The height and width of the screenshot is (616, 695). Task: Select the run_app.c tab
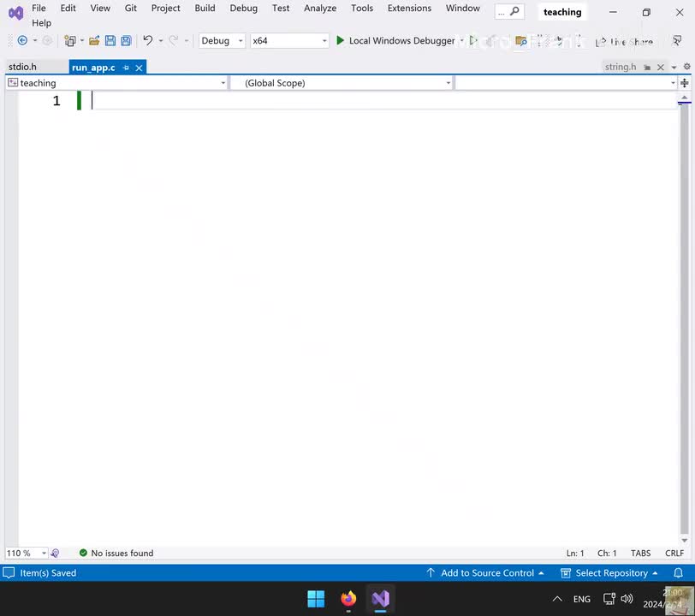(93, 68)
